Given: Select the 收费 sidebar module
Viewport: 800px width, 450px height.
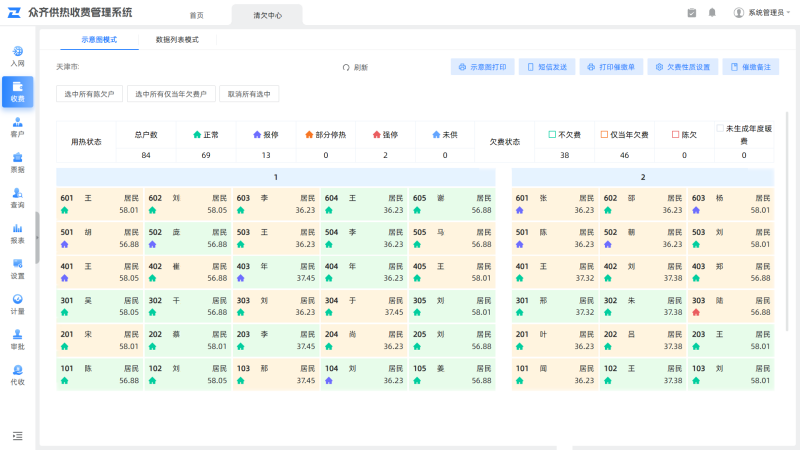Looking at the screenshot, I should [x=17, y=92].
